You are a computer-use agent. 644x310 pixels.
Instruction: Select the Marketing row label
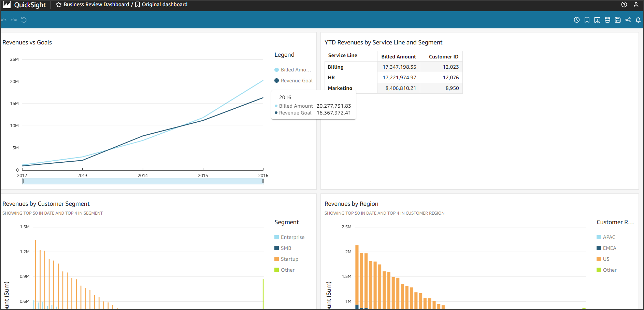pyautogui.click(x=340, y=88)
